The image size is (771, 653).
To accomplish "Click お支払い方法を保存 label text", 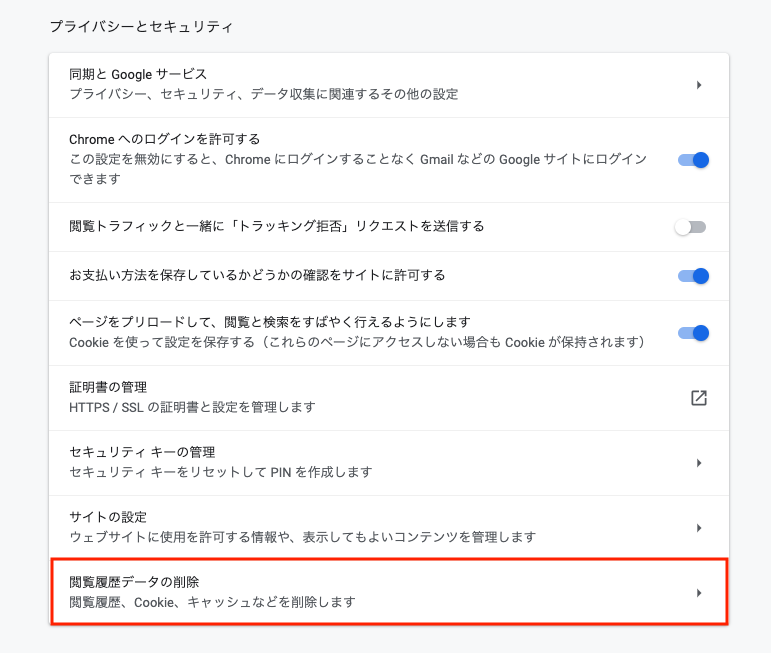I will (257, 275).
